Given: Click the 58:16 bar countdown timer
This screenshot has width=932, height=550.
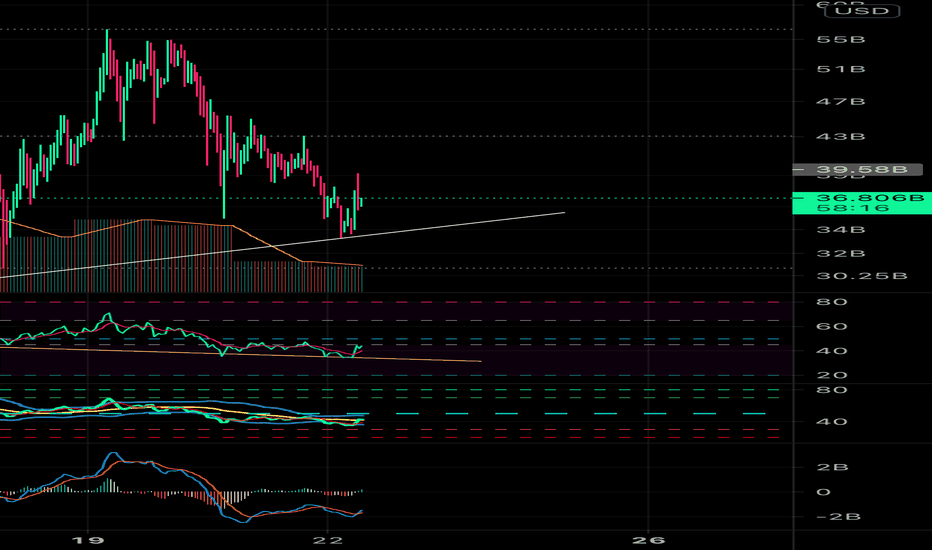Looking at the screenshot, I should coord(853,208).
